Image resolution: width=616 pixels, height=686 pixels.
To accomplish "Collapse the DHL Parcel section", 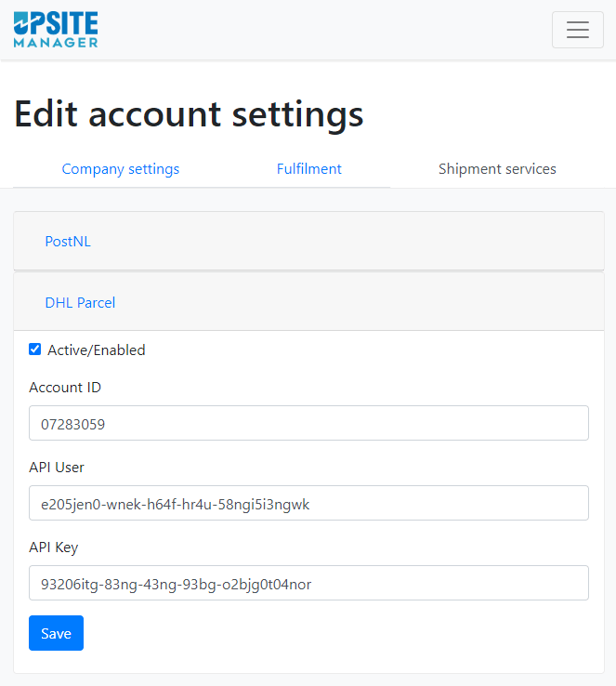I will (80, 303).
